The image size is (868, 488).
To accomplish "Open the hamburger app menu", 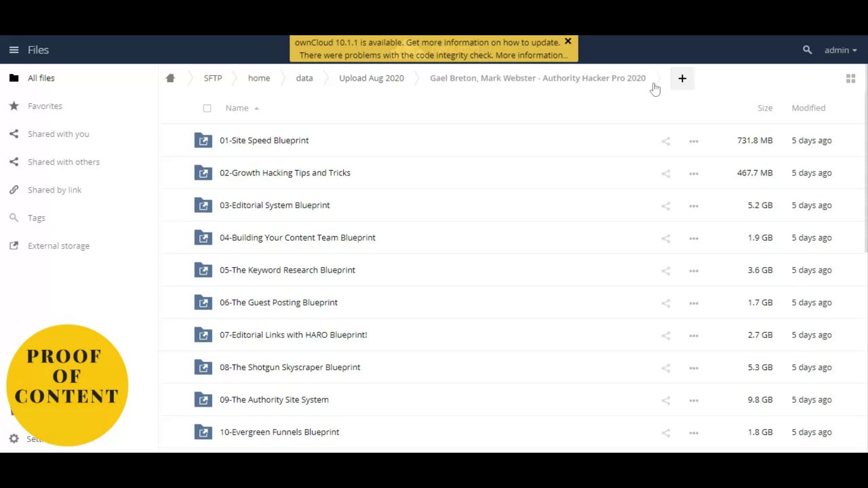I will click(14, 50).
